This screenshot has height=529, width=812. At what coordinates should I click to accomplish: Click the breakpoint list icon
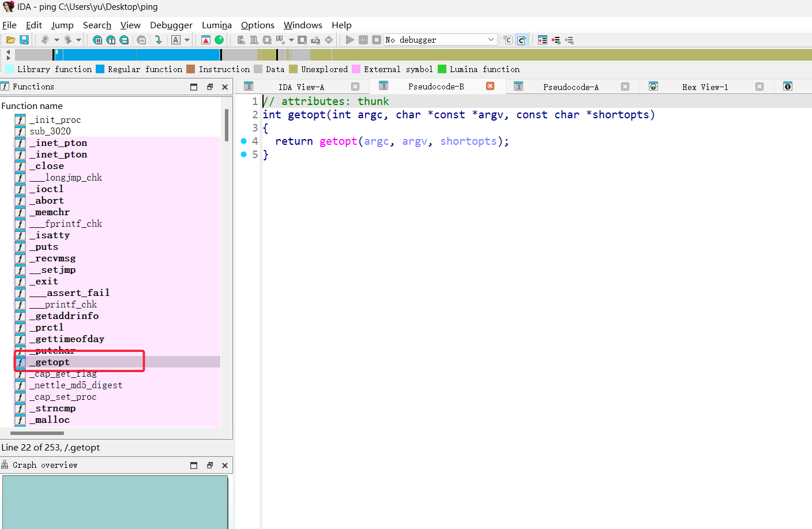pyautogui.click(x=542, y=40)
